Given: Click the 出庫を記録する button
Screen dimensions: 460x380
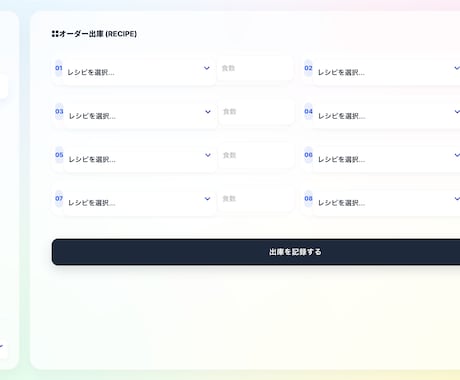Looking at the screenshot, I should click(x=256, y=252).
